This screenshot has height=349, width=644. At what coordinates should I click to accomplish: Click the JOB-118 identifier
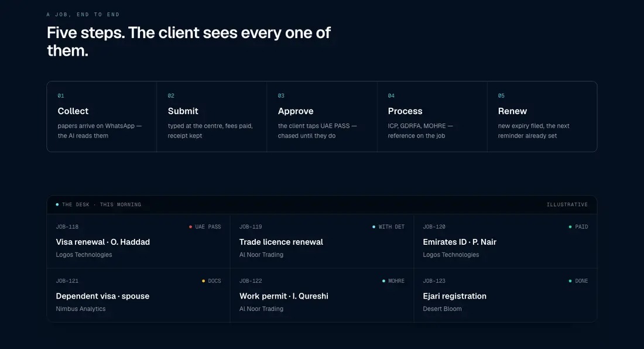[x=67, y=227]
